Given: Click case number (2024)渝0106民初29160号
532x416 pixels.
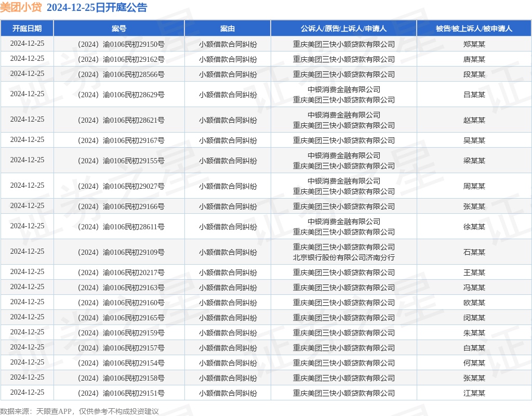Looking at the screenshot, I should tap(121, 303).
